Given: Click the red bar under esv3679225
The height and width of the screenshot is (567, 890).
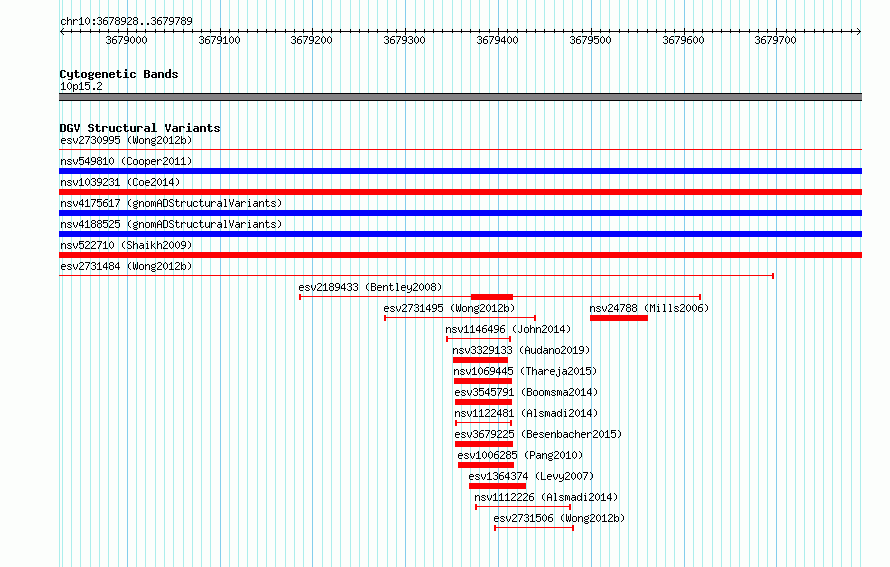Looking at the screenshot, I should click(484, 444).
